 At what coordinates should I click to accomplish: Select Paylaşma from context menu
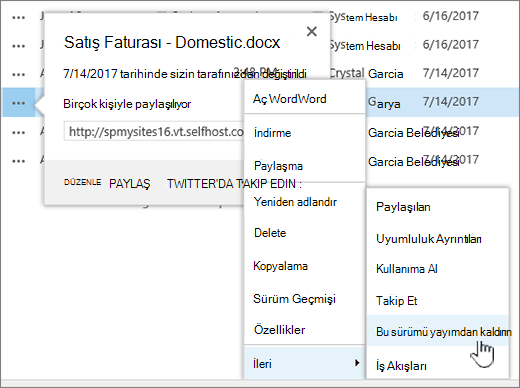(305, 166)
